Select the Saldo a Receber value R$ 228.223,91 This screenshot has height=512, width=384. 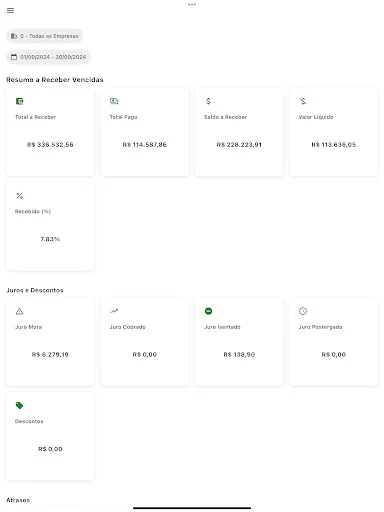tap(239, 145)
